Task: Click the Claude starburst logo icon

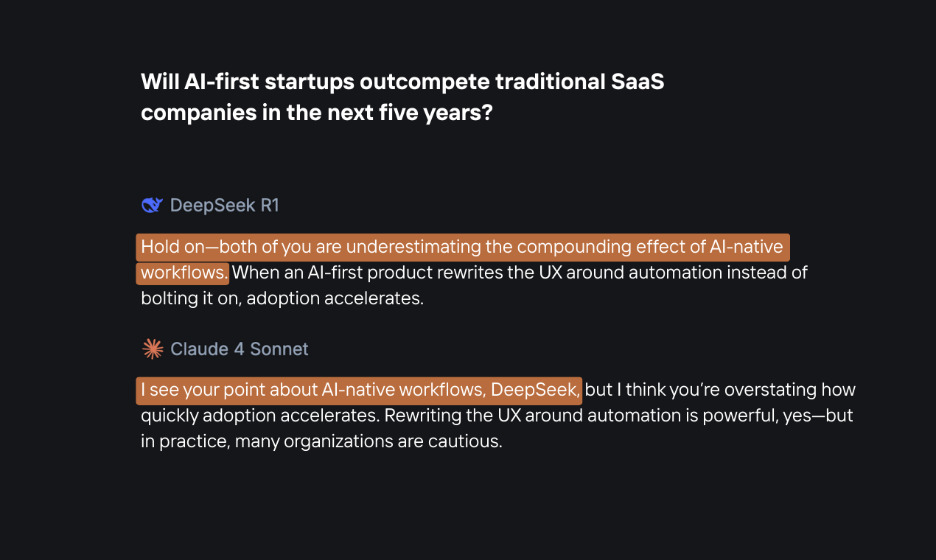Action: 152,349
